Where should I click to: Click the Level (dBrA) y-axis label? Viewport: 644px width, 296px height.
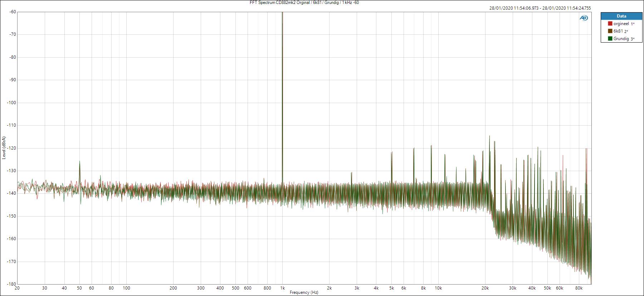pos(4,147)
